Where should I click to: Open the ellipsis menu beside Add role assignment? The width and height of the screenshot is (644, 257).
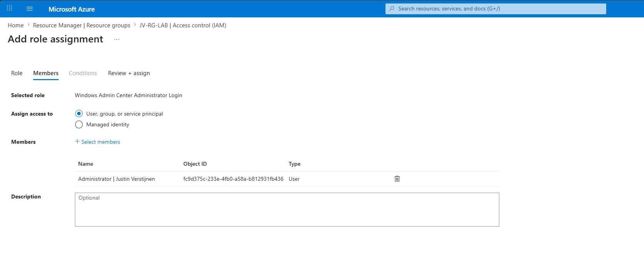(x=117, y=39)
